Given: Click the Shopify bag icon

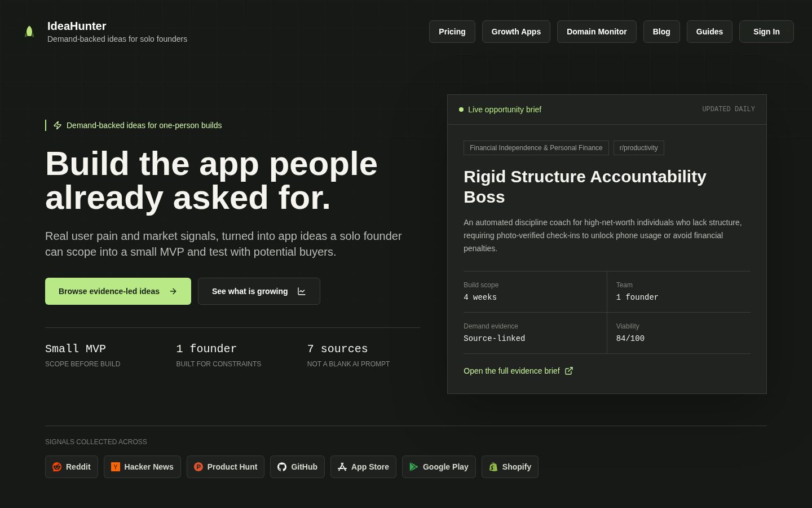Looking at the screenshot, I should pyautogui.click(x=493, y=467).
